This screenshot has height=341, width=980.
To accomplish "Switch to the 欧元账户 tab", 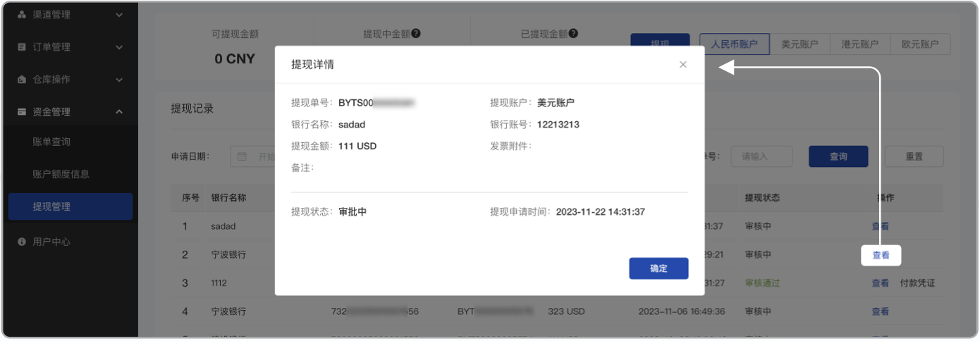I will click(920, 44).
